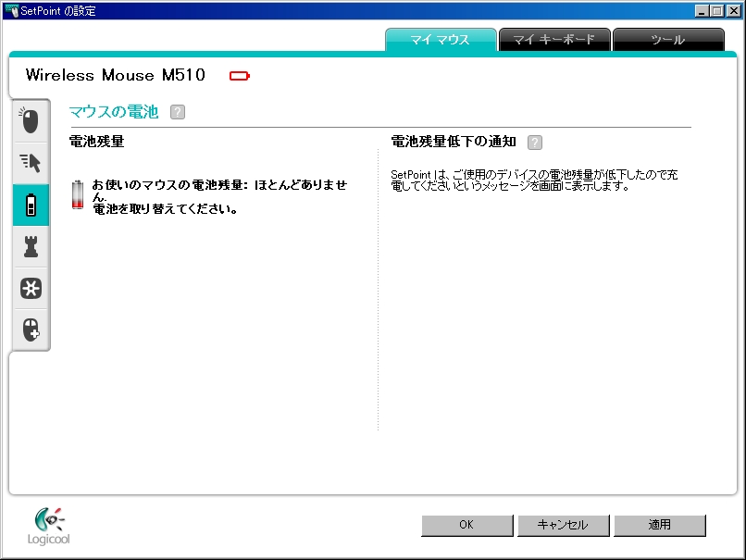The width and height of the screenshot is (746, 560).
Task: Open help icon next to マウスの電池
Action: tap(178, 112)
